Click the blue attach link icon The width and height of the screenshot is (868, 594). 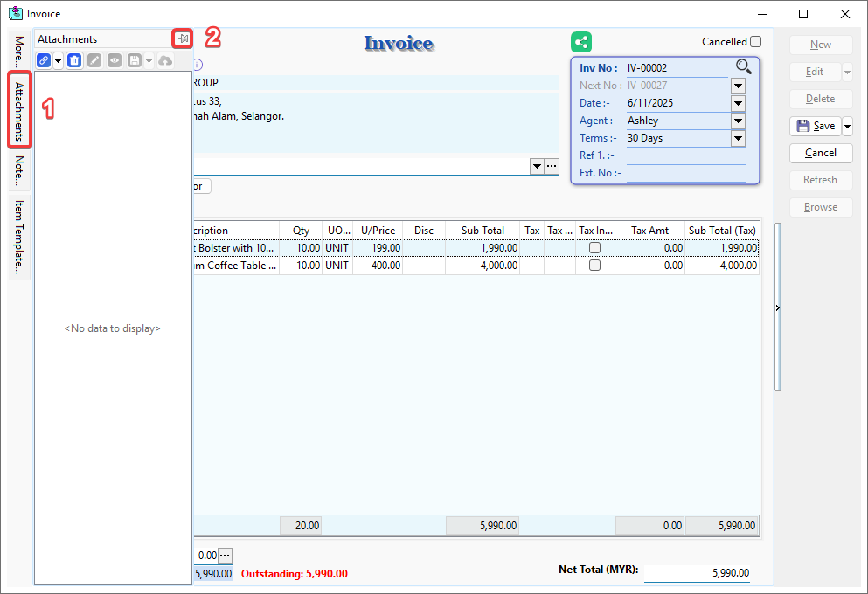(44, 60)
